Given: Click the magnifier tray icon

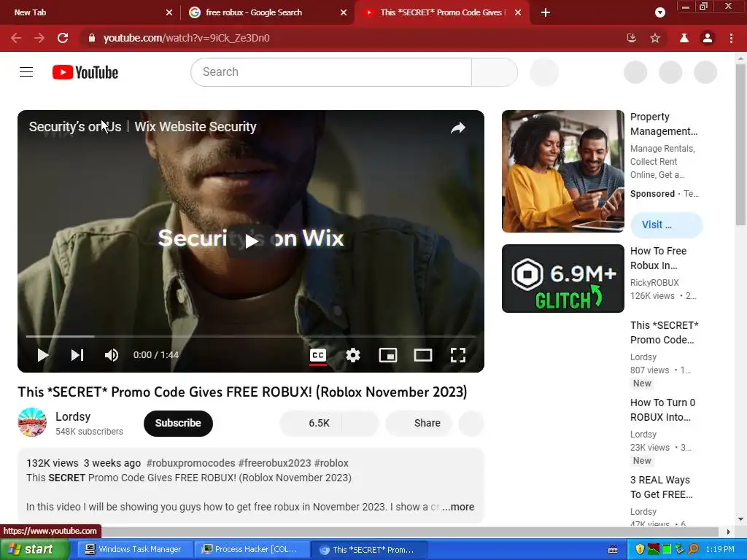Looking at the screenshot, I should (x=693, y=549).
